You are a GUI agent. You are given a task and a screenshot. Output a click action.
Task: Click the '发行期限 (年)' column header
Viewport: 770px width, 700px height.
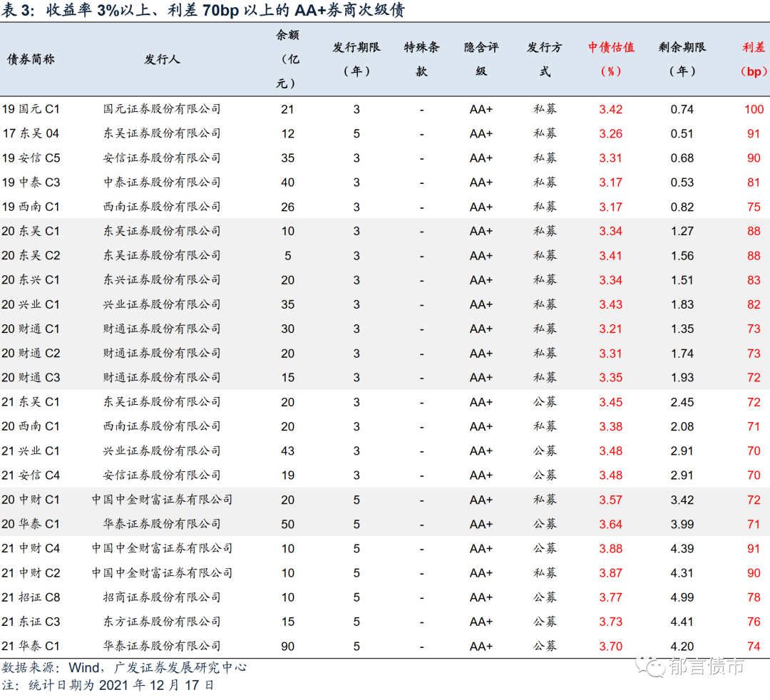coord(356,59)
